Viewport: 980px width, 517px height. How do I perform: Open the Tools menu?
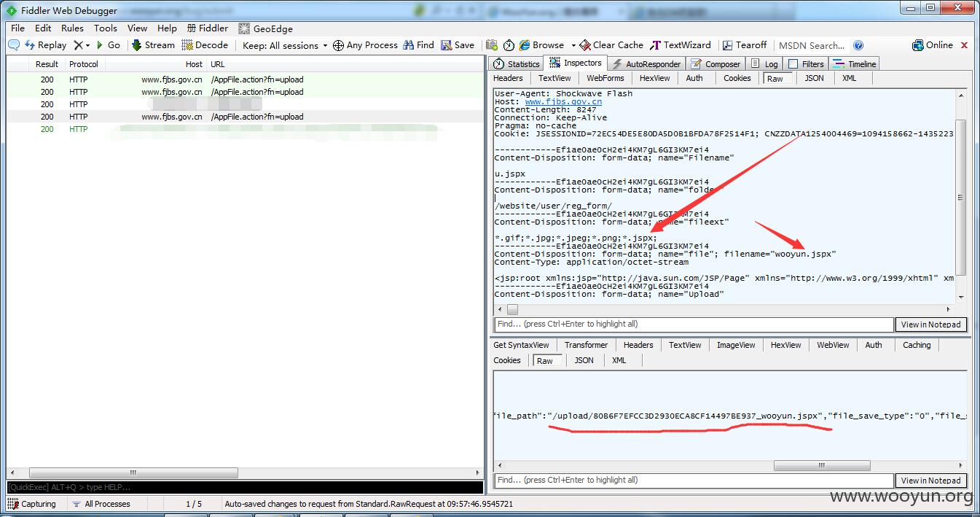click(105, 28)
